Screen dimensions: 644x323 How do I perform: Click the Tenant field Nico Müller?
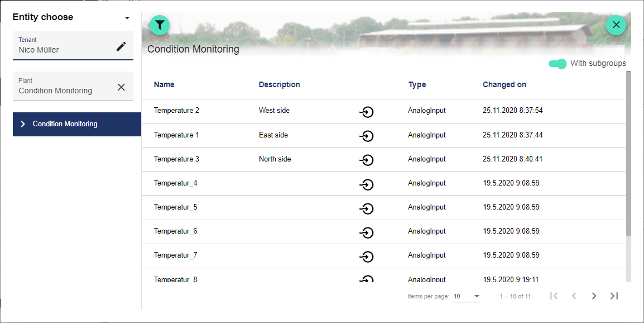[x=61, y=50]
